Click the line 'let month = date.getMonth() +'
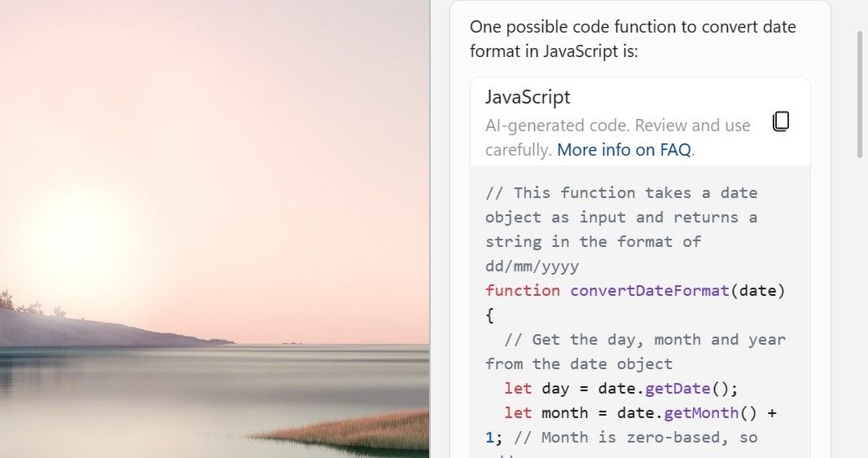 click(x=641, y=412)
